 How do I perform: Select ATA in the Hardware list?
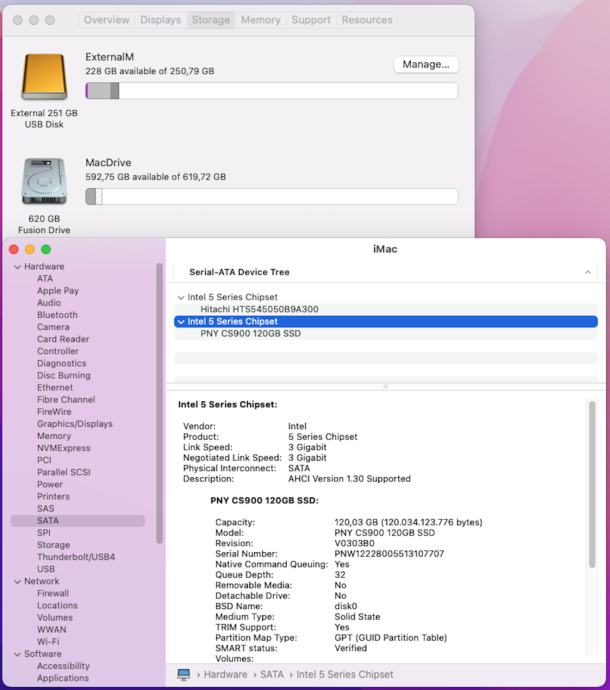click(45, 279)
